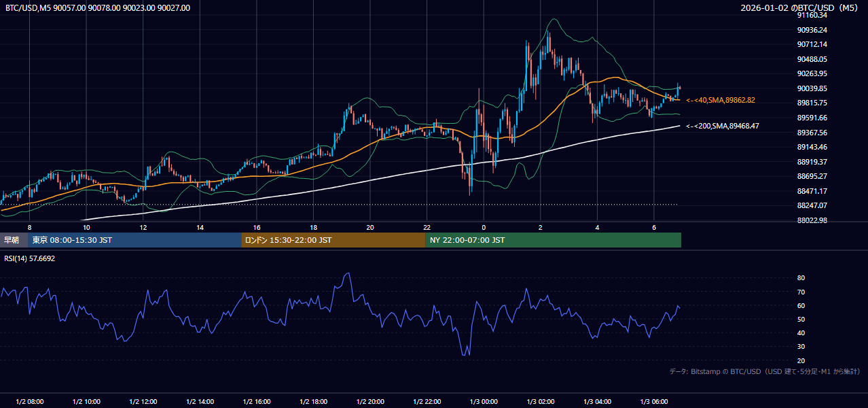Click hour label 0 under price chart
The height and width of the screenshot is (408, 868).
[x=484, y=227]
